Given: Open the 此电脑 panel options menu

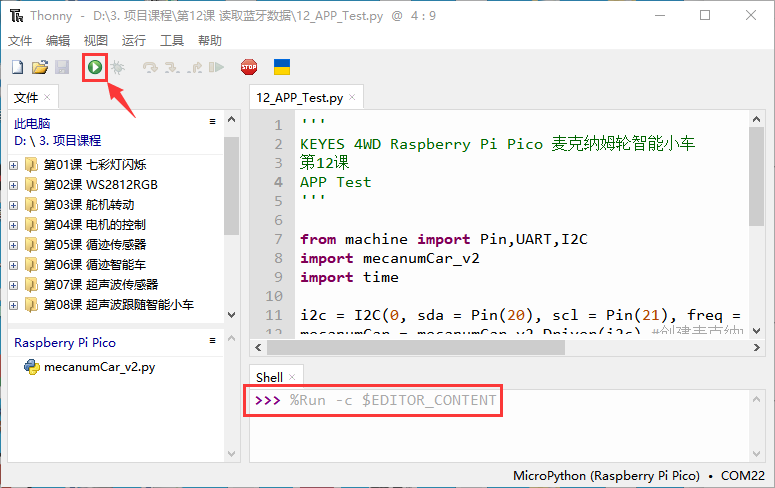Looking at the screenshot, I should (213, 122).
